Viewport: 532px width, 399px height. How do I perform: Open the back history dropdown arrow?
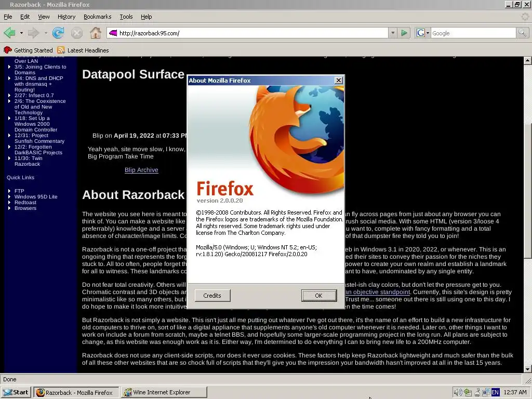coord(21,33)
